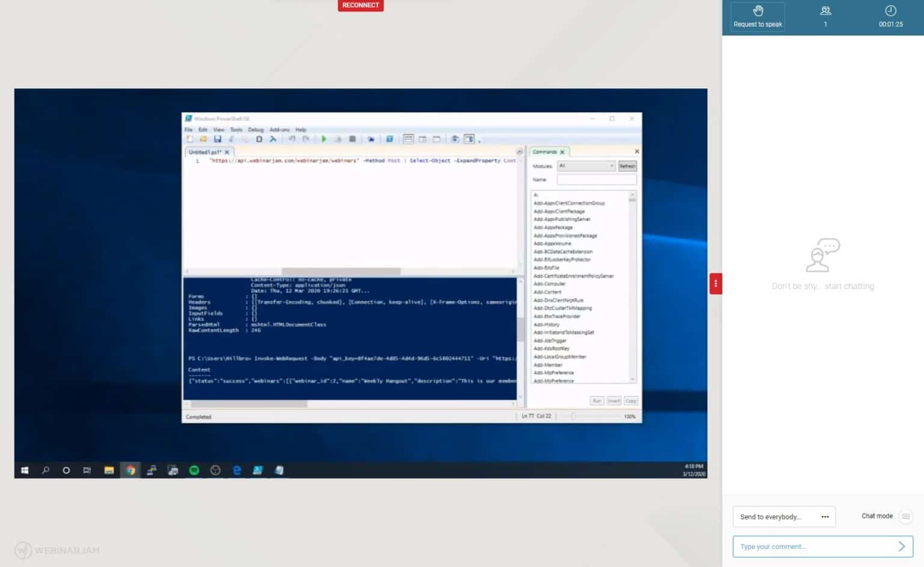
Task: Collapse chat sidebar with red handle
Action: 715,284
